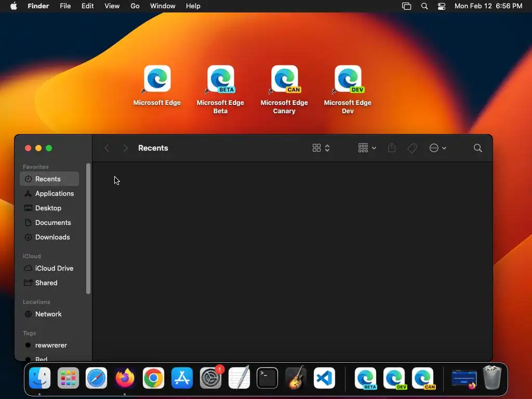This screenshot has height=399, width=532.
Task: Click the Share toolbar icon in Finder
Action: pos(392,148)
